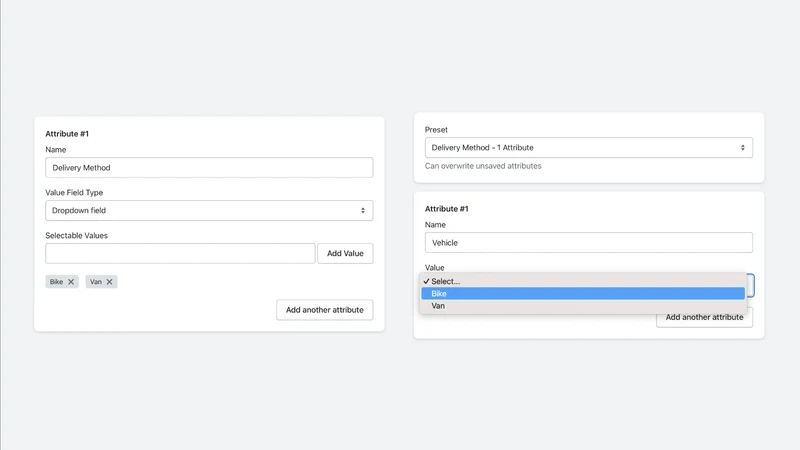Click the Can overwrite unsaved attributes text
Image resolution: width=800 pixels, height=450 pixels.
(x=483, y=166)
